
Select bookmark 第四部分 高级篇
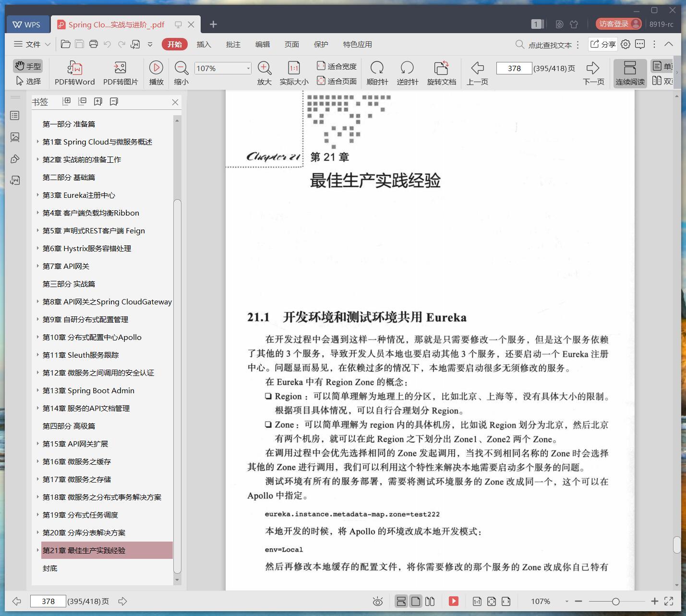click(69, 426)
